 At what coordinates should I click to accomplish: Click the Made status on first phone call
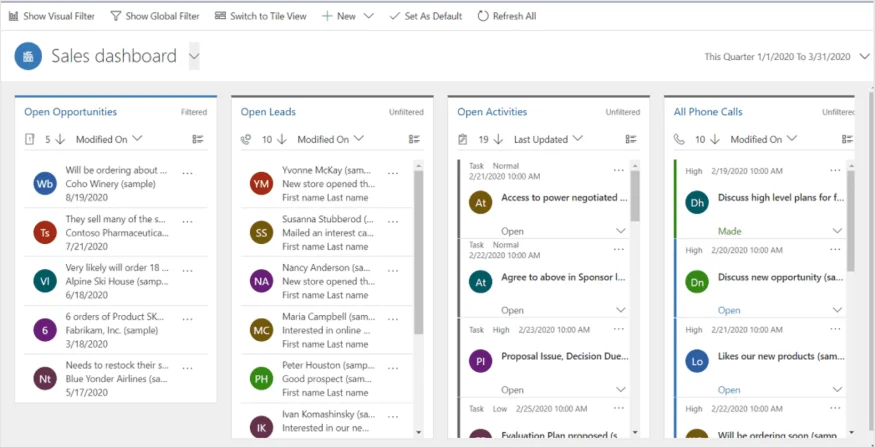[729, 230]
